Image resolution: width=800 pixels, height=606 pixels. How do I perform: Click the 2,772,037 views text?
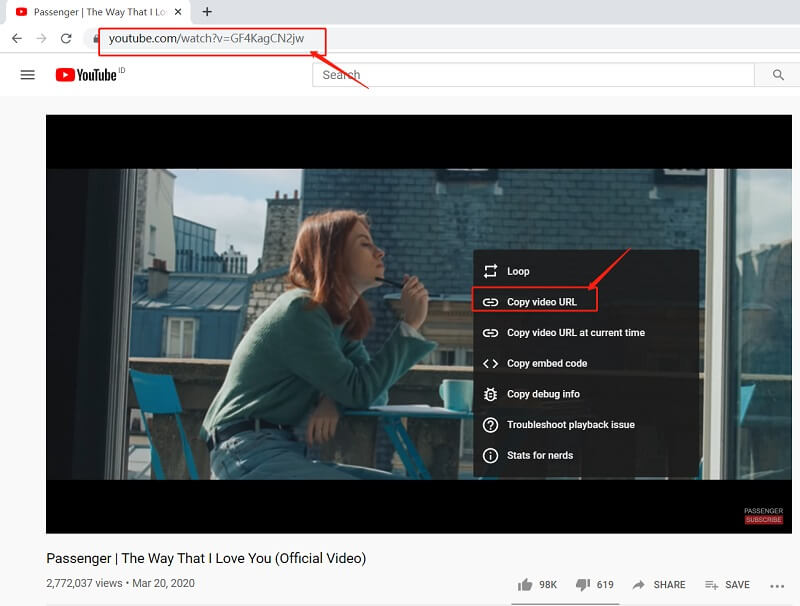[x=84, y=583]
